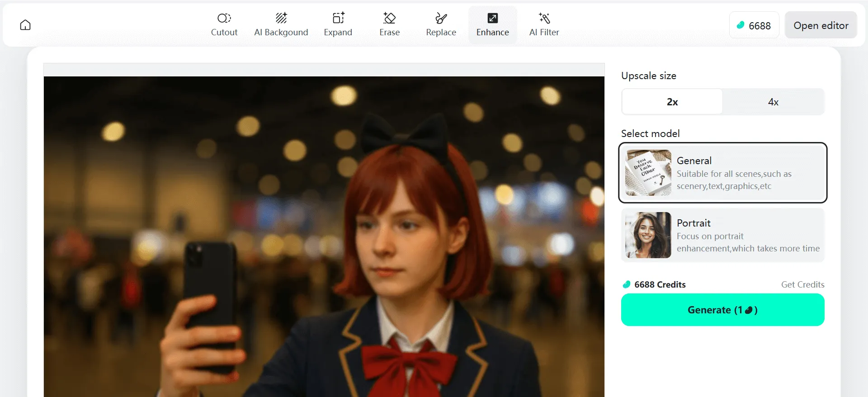Click the Open editor button
This screenshot has width=868, height=397.
pyautogui.click(x=821, y=25)
